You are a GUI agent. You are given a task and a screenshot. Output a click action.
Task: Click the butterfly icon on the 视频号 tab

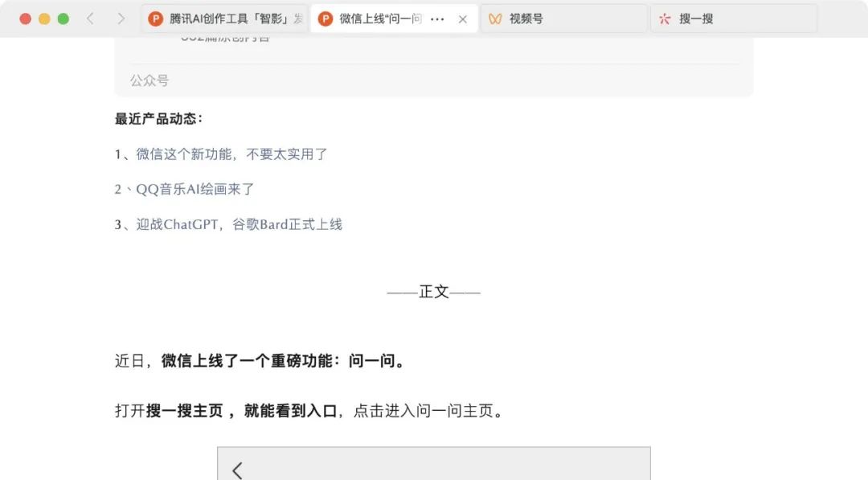click(495, 18)
